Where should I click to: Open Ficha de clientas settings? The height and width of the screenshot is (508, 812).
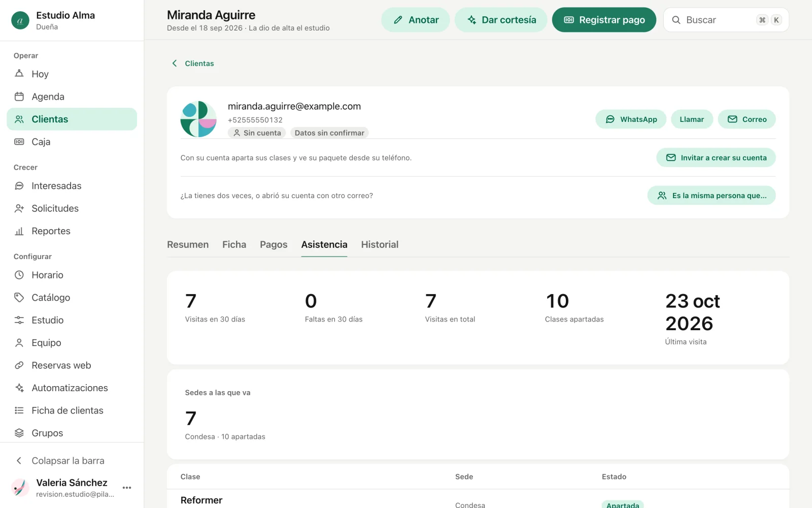click(72, 410)
